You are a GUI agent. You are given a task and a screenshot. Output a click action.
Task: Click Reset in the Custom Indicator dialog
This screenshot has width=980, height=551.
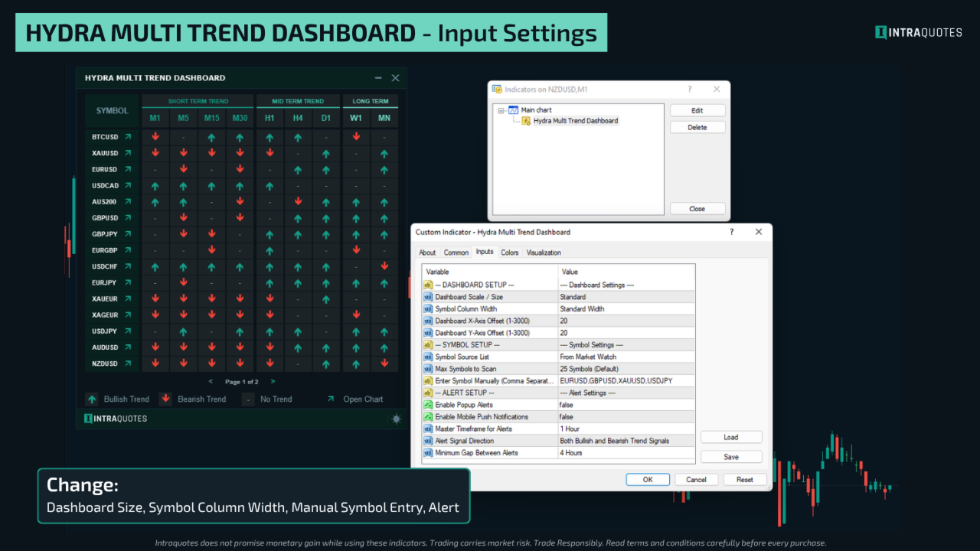coord(745,480)
